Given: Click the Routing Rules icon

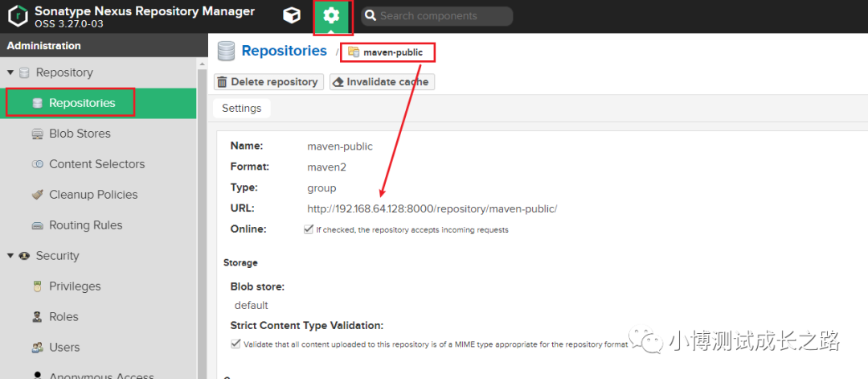Looking at the screenshot, I should (x=37, y=225).
